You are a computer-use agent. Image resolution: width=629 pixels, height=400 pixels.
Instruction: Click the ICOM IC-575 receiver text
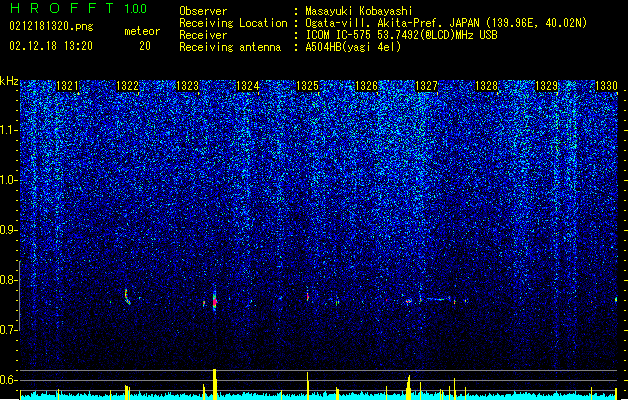[401, 35]
